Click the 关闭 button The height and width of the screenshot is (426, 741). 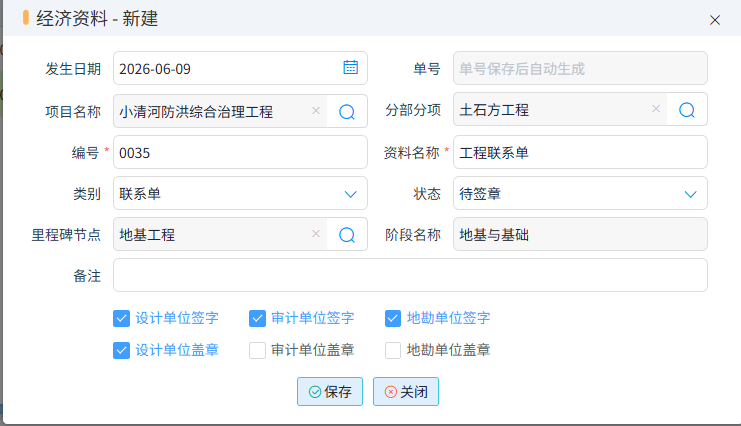coord(406,391)
